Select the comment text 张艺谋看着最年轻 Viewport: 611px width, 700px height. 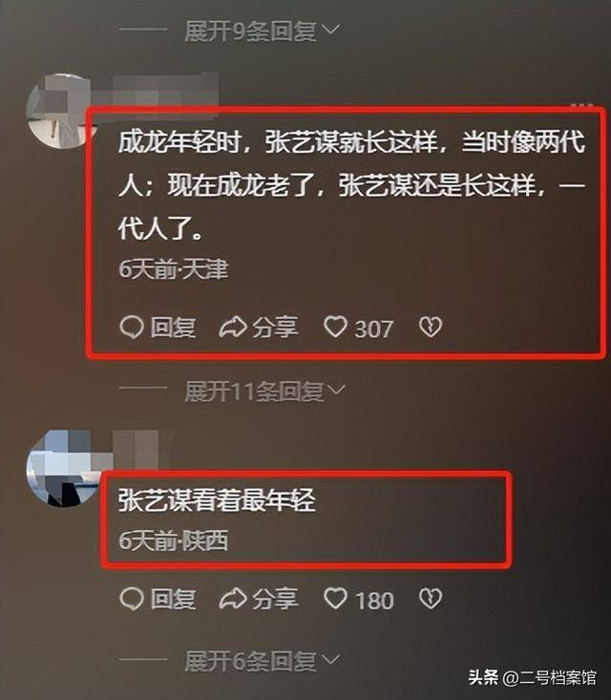(217, 500)
